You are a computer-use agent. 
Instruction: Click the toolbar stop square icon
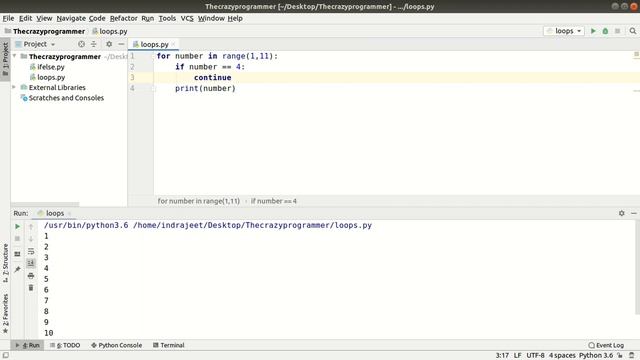(x=618, y=31)
